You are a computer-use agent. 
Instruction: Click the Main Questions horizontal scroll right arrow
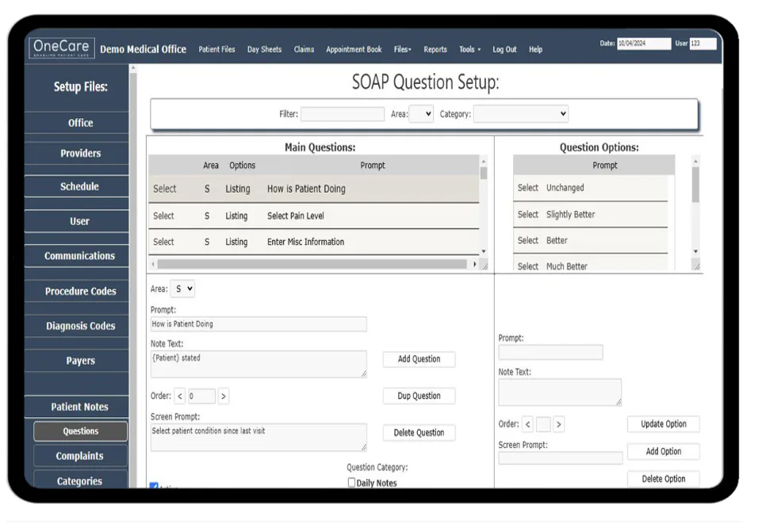[474, 264]
